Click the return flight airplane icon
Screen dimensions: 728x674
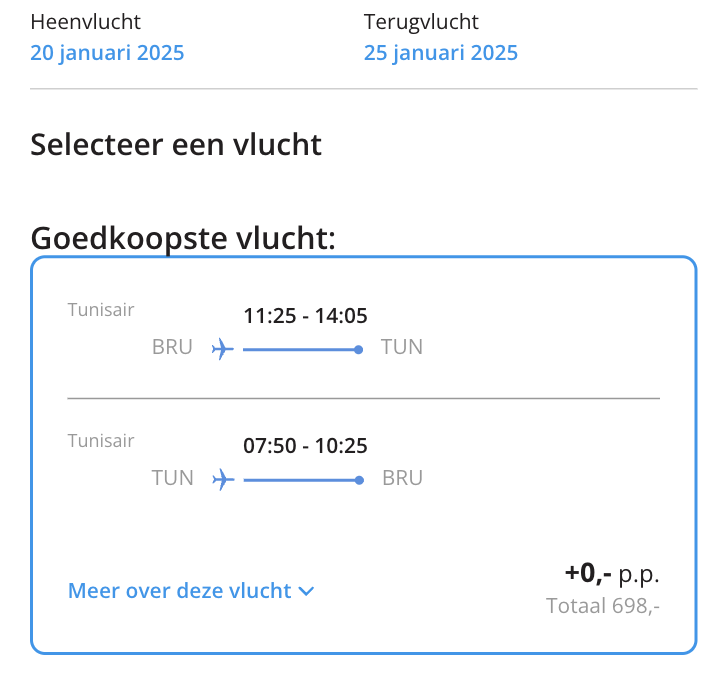(x=222, y=480)
